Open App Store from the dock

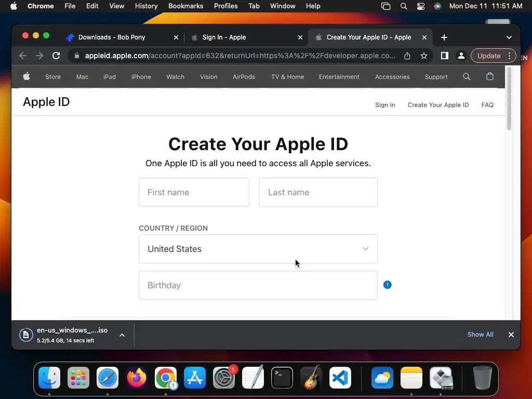click(195, 378)
